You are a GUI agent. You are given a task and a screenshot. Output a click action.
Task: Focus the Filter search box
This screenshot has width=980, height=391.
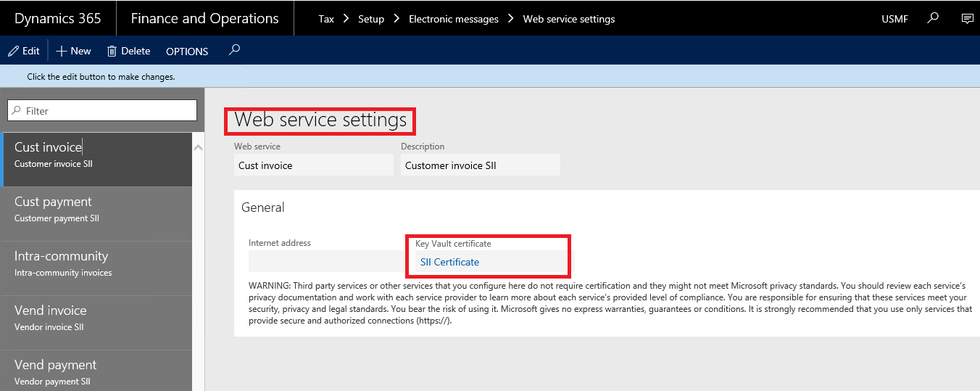(x=102, y=110)
